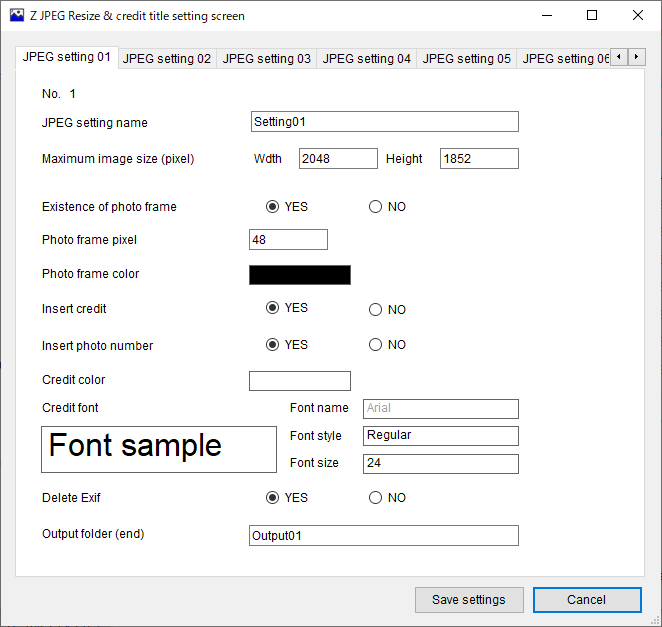Click the Photo frame pixel field
The image size is (662, 627).
pos(288,239)
